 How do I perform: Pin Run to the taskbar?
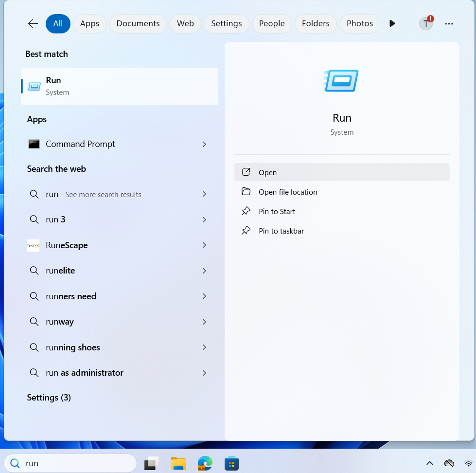click(x=281, y=231)
